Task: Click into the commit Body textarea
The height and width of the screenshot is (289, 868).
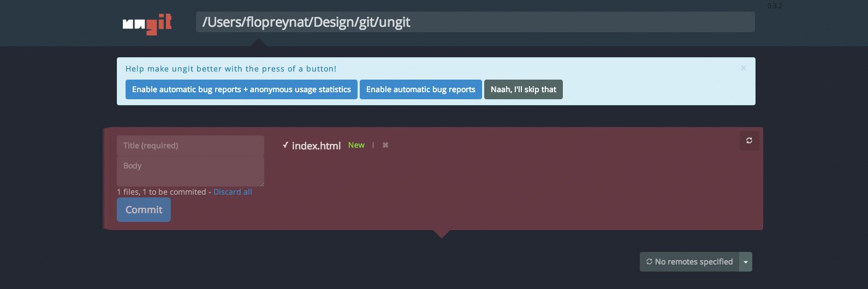Action: (x=191, y=171)
